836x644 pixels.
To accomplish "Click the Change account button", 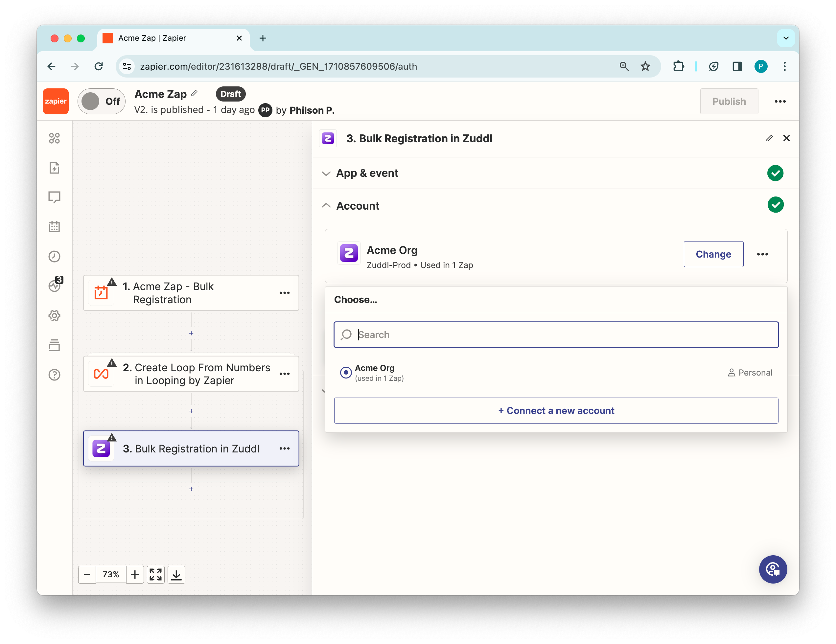I will click(x=713, y=254).
